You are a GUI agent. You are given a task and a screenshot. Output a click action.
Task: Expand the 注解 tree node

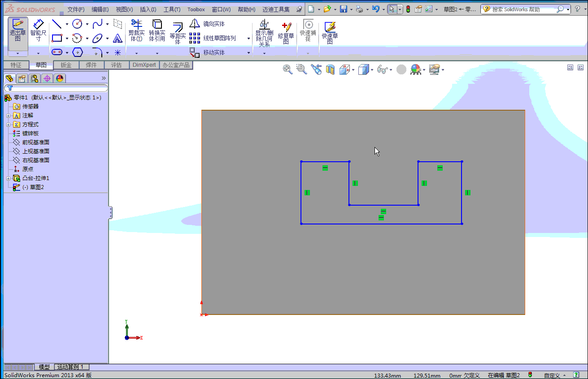pos(8,116)
